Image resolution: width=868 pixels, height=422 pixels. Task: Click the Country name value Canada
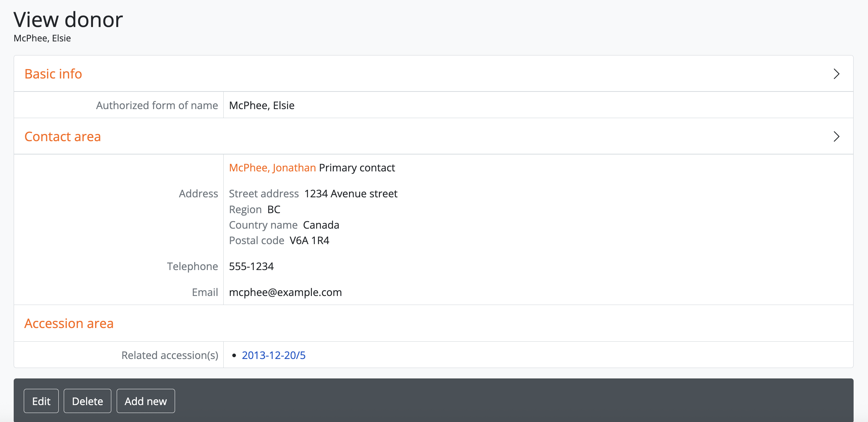point(321,225)
